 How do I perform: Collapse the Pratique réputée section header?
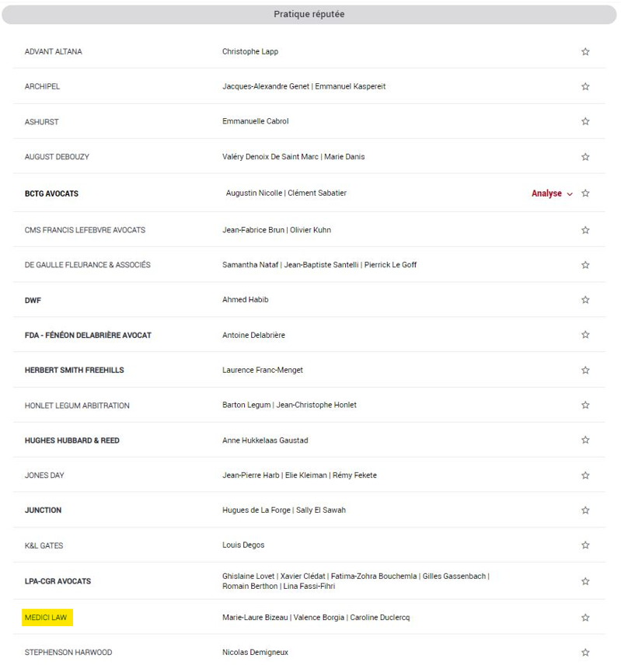coord(309,15)
